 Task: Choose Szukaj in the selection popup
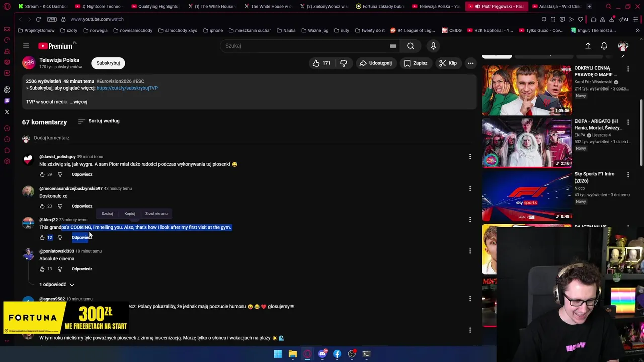(107, 214)
